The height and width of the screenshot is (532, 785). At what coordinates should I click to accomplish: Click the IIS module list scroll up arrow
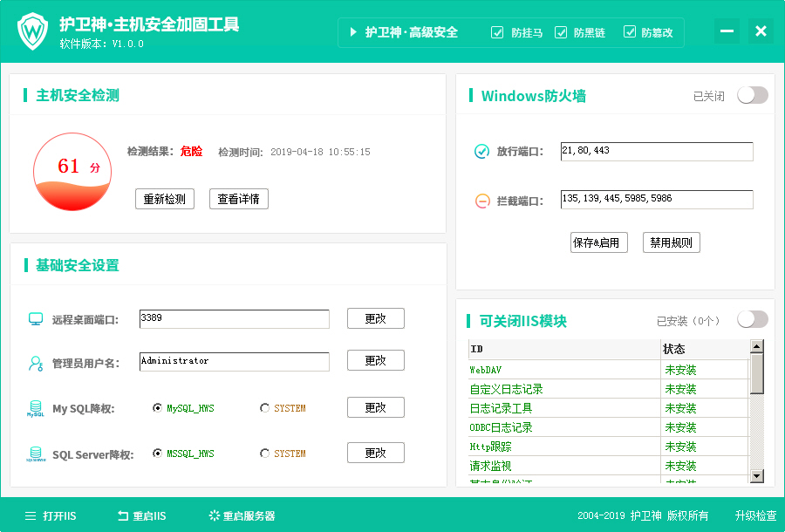[x=757, y=346]
